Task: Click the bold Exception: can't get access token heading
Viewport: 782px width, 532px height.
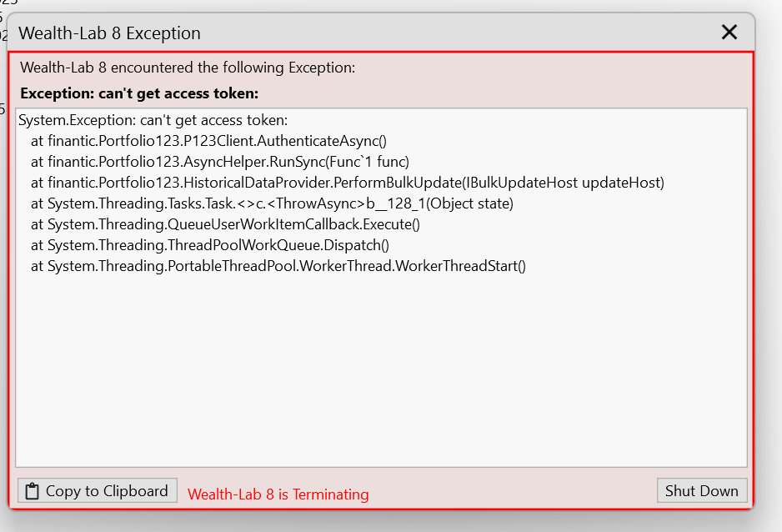Action: point(140,93)
